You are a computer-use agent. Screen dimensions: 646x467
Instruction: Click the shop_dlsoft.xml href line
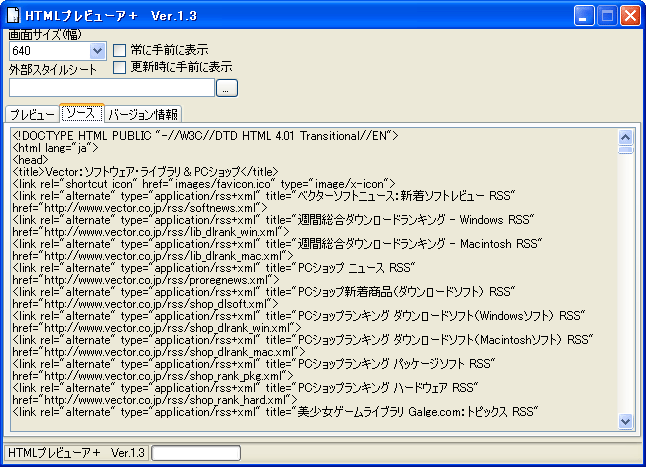(x=145, y=304)
